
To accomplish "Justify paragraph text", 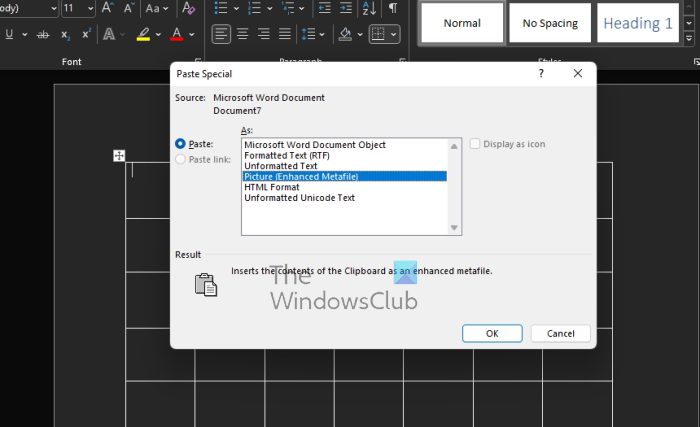I will click(284, 34).
